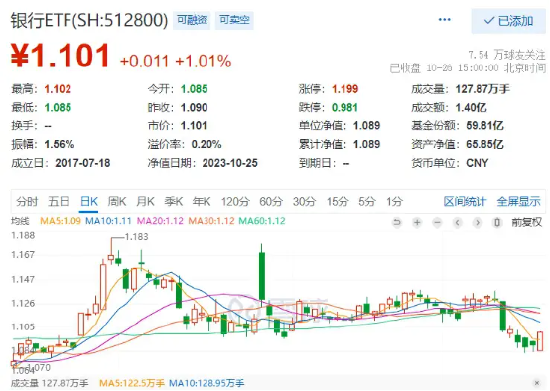The width and height of the screenshot is (550, 391).
Task: Select the 月K chart tab
Action: point(145,202)
